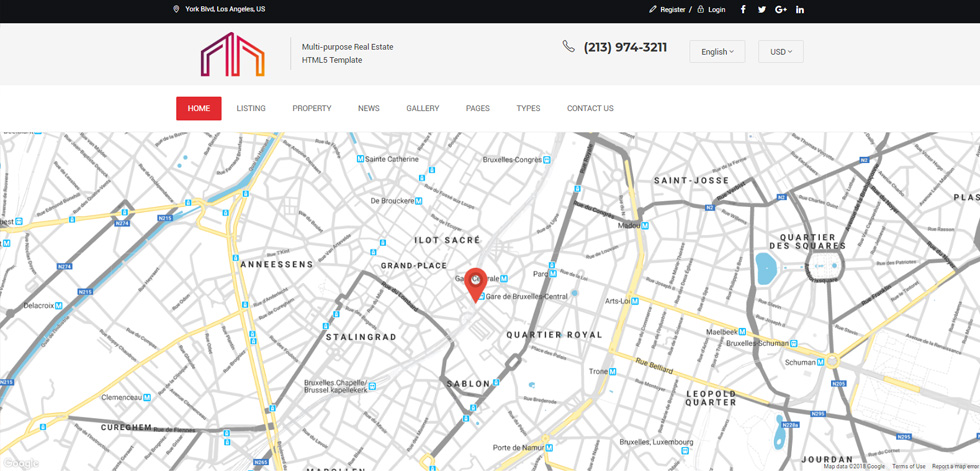This screenshot has width=980, height=471.
Task: Click the Trone metro icon
Action: 612,372
